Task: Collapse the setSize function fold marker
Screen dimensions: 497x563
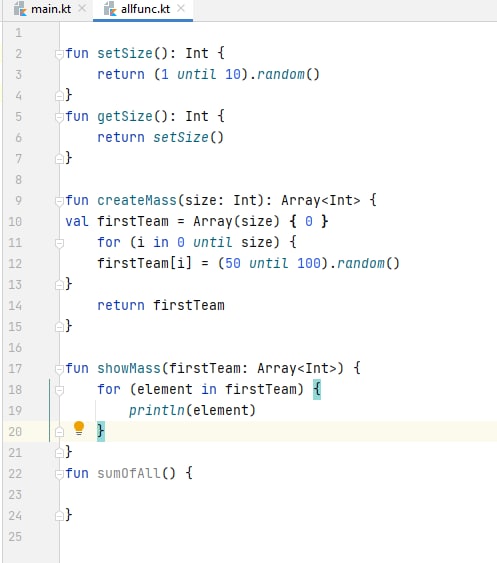Action: (x=59, y=54)
